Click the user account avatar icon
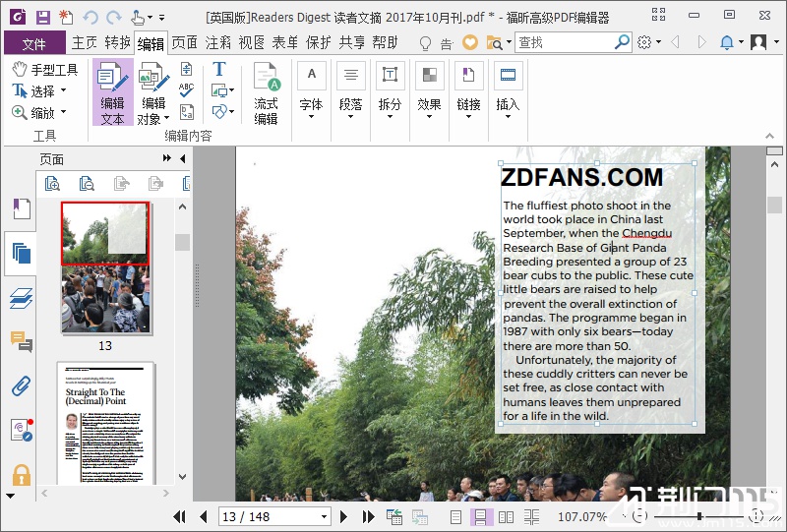Screen dimensions: 787x532 (x=757, y=42)
